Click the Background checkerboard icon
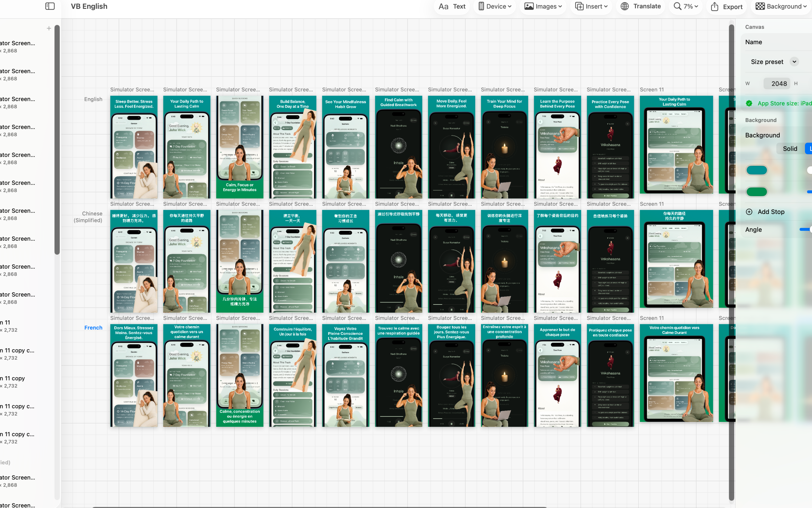 (x=760, y=6)
